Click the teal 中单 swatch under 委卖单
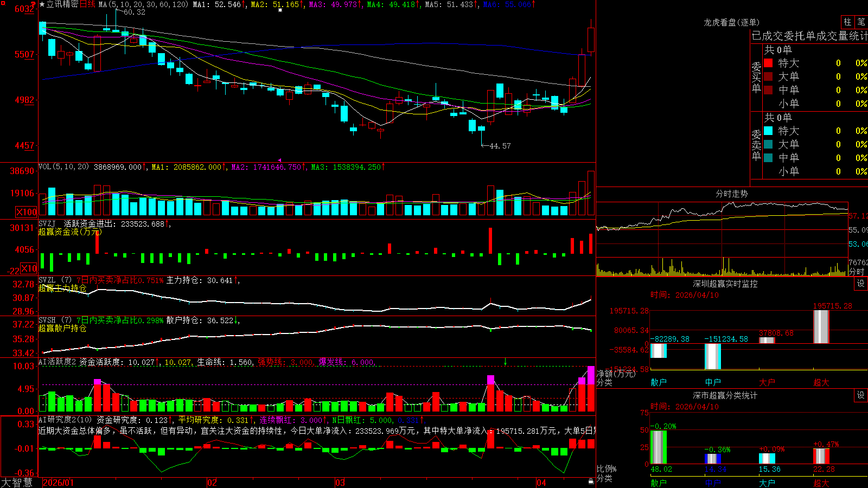The image size is (868, 488). pos(768,158)
